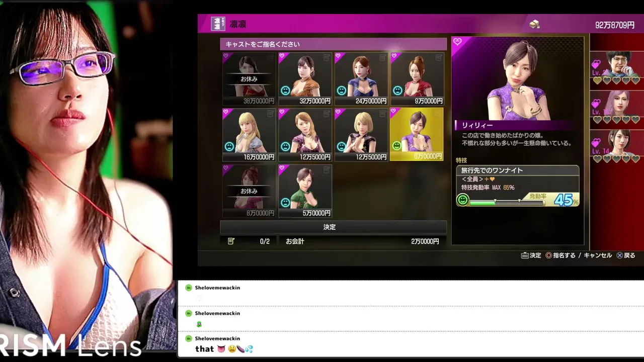Click the green activation rate gauge bar
This screenshot has width=644, height=362.
pyautogui.click(x=507, y=203)
